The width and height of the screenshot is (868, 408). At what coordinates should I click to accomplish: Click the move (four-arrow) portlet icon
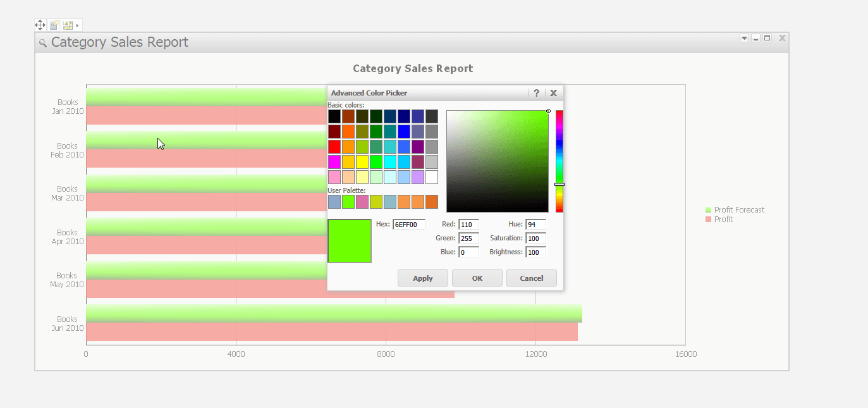(40, 25)
